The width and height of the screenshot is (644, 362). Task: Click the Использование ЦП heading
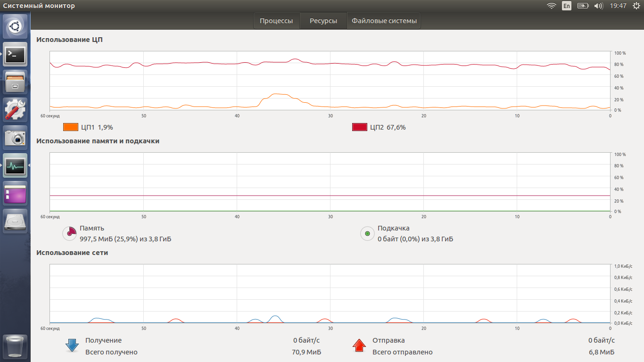[x=70, y=40]
